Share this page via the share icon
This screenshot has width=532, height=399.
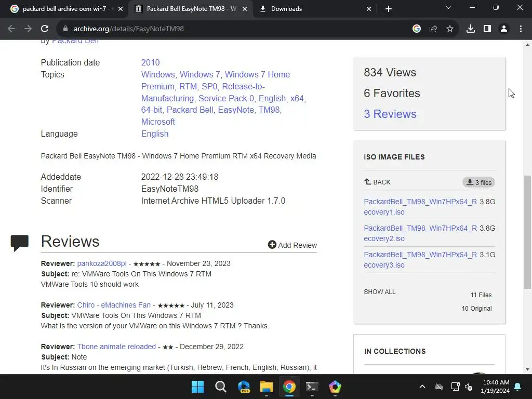coord(433,29)
